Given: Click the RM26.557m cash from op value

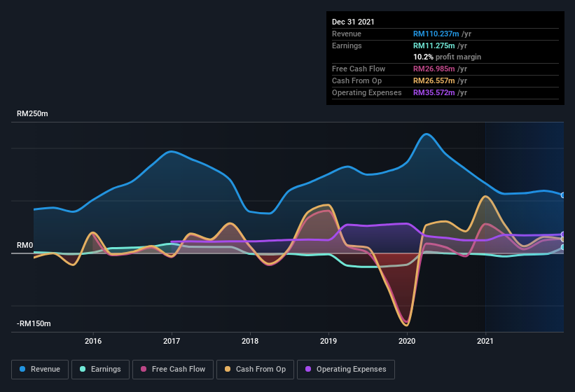Looking at the screenshot, I should 434,80.
